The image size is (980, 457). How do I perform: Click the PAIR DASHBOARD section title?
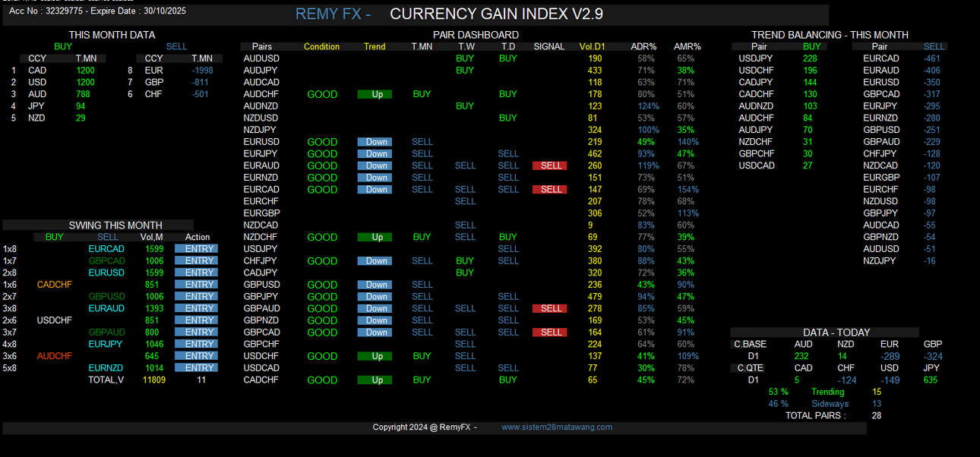[476, 35]
